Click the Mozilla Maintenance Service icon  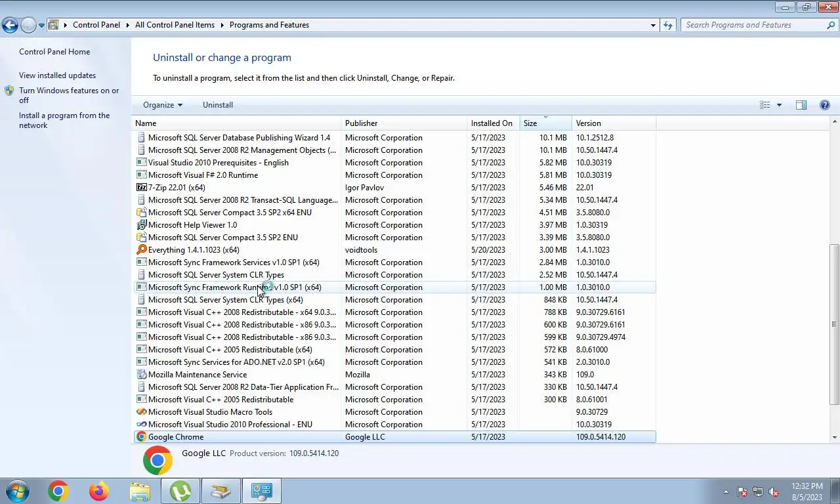coord(141,375)
